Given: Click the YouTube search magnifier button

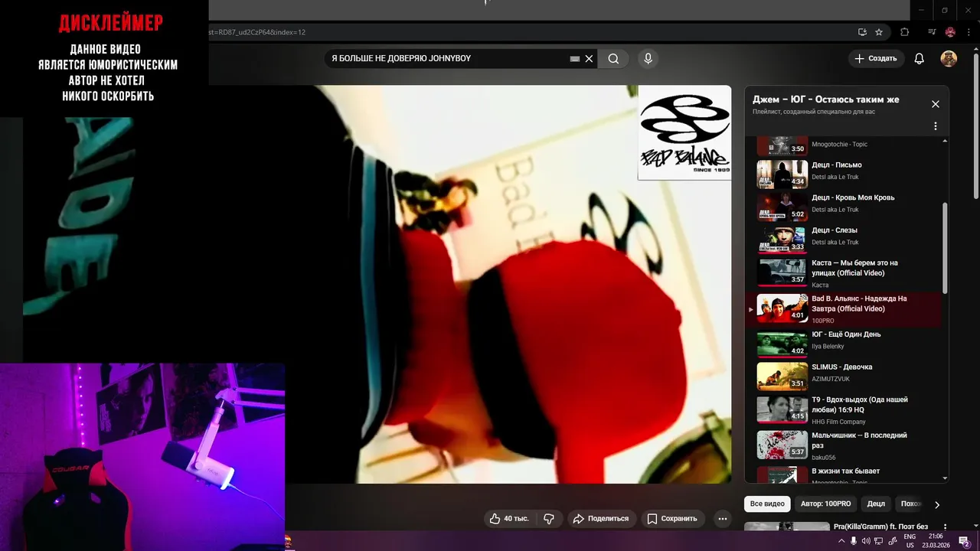Looking at the screenshot, I should (x=613, y=59).
